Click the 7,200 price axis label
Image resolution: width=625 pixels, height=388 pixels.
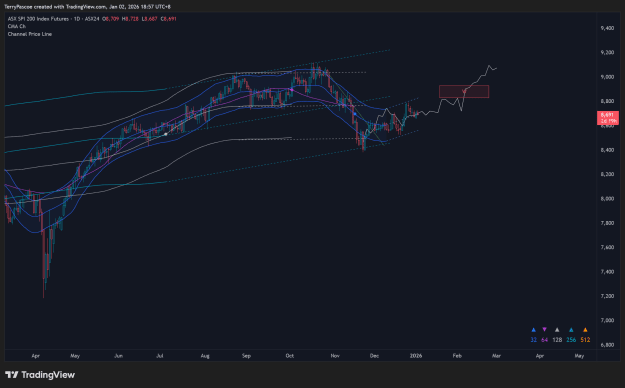click(607, 296)
